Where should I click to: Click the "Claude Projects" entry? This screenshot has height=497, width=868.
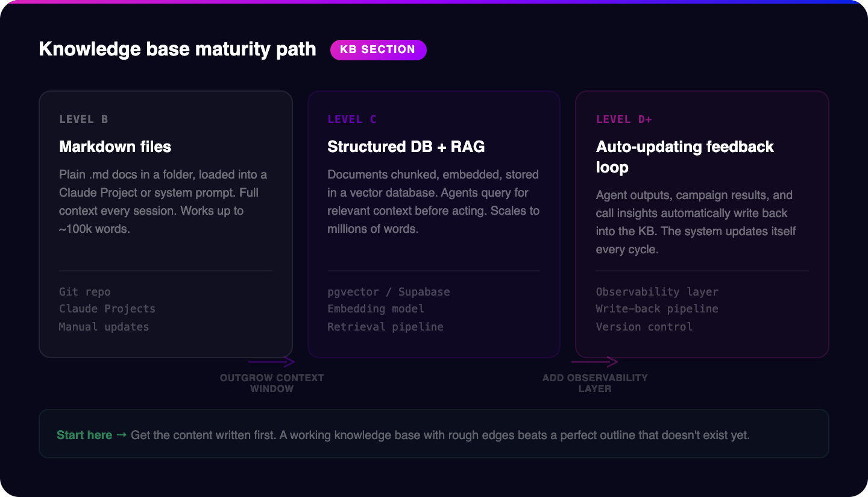click(x=107, y=309)
